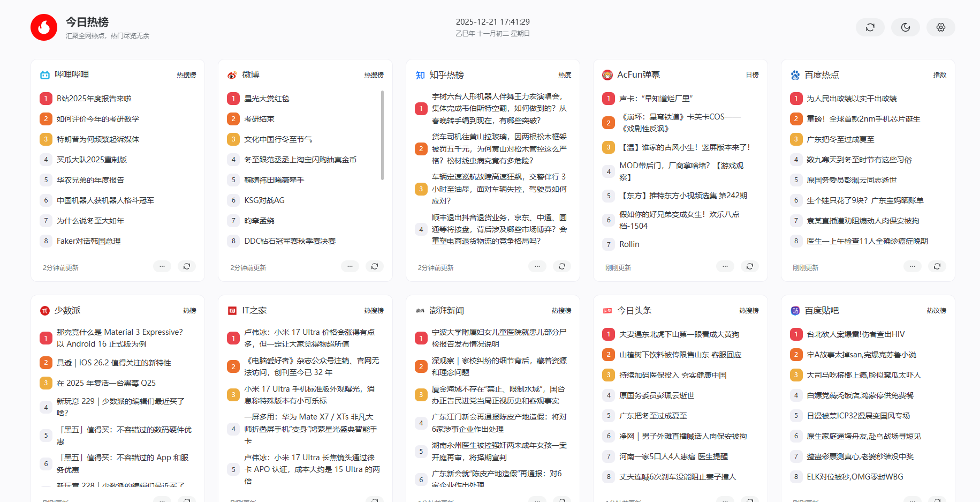Screen dimensions: 980x502
Task: Open '声卡："早知道烂厂里"' AcFun entry
Action: point(656,99)
